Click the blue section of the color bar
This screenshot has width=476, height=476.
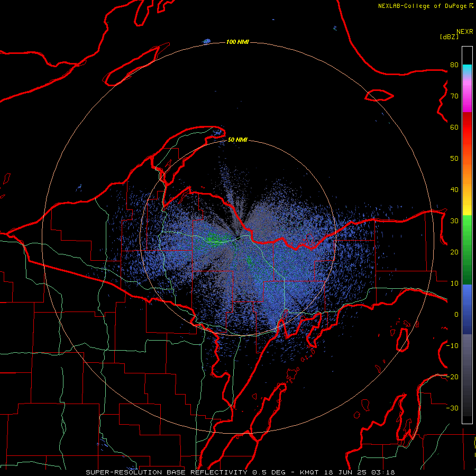[x=467, y=309]
